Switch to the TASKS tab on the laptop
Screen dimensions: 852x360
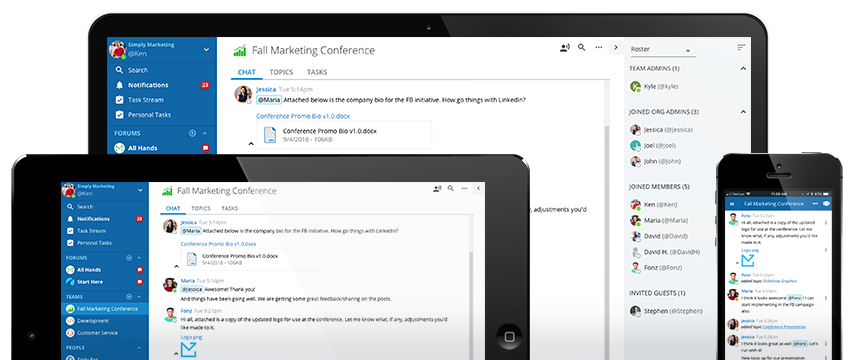tap(317, 72)
